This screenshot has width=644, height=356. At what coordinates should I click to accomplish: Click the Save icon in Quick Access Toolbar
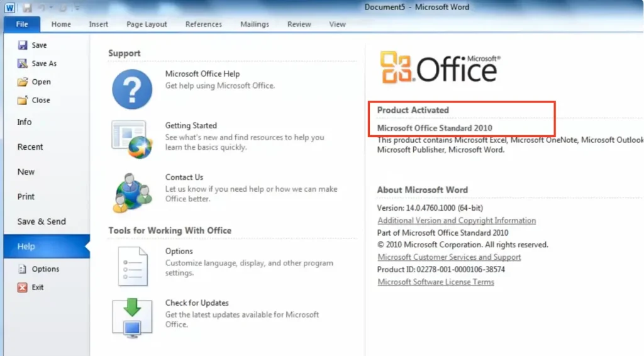(27, 8)
